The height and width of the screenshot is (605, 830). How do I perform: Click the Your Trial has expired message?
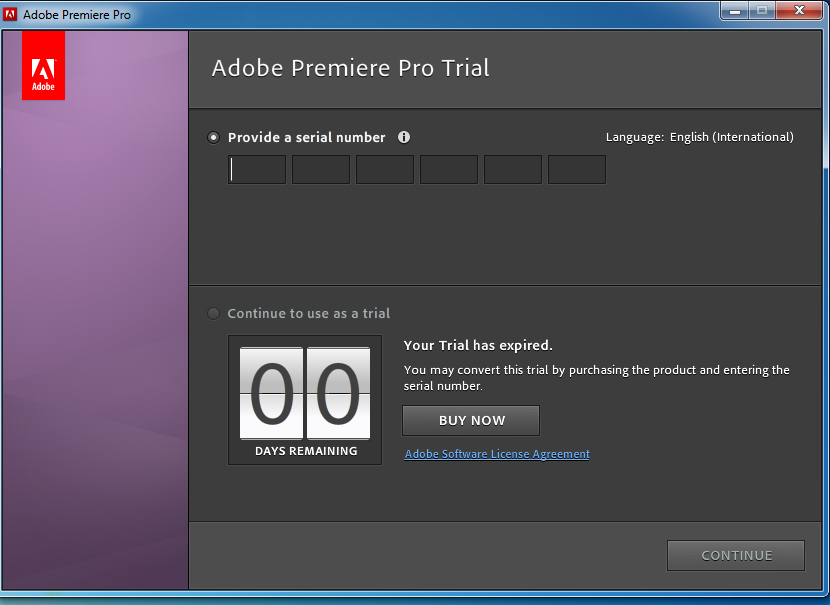pyautogui.click(x=478, y=345)
